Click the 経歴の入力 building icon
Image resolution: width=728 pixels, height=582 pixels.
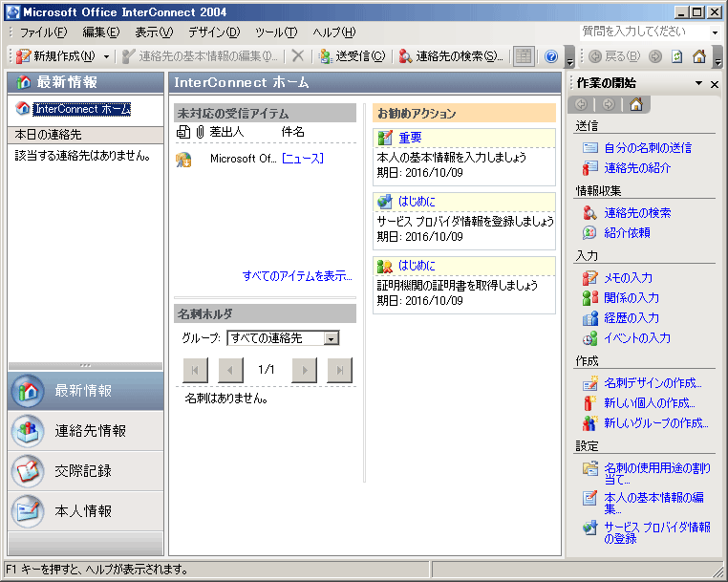590,318
